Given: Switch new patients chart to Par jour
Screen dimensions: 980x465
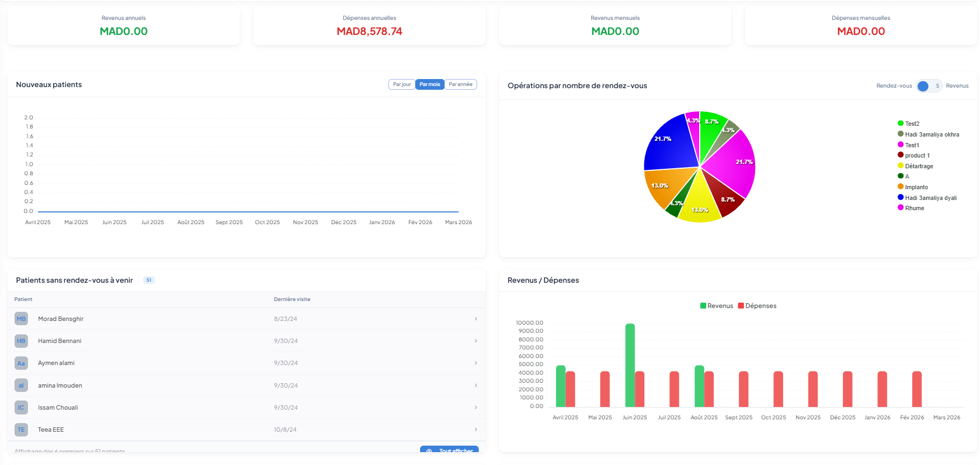Looking at the screenshot, I should click(401, 84).
